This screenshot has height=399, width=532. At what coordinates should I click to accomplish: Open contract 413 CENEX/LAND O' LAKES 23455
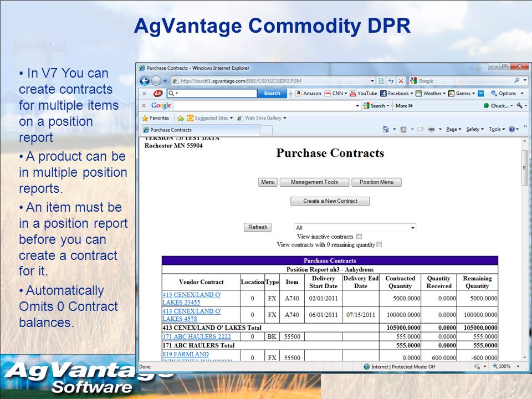192,298
